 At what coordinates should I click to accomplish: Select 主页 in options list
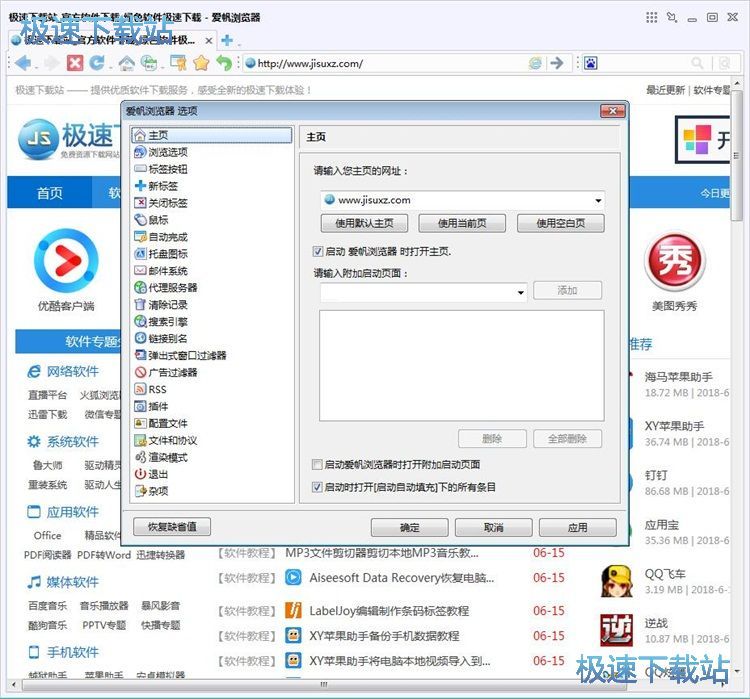pos(211,135)
